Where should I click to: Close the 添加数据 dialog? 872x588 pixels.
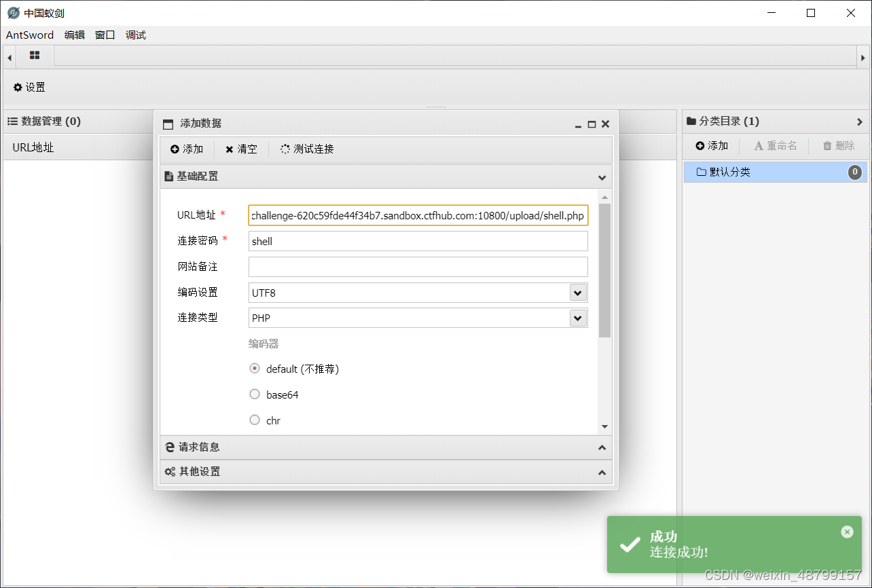click(606, 124)
